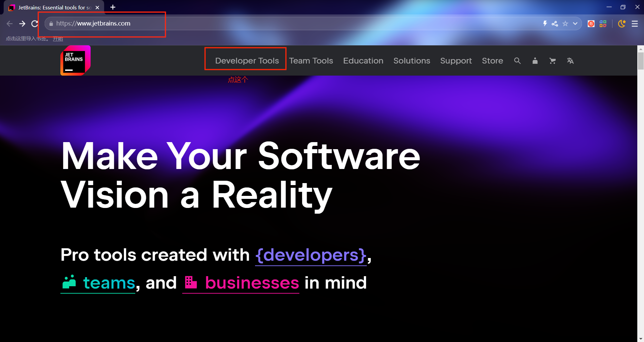This screenshot has width=644, height=342.
Task: Open the Support menu
Action: 456,61
